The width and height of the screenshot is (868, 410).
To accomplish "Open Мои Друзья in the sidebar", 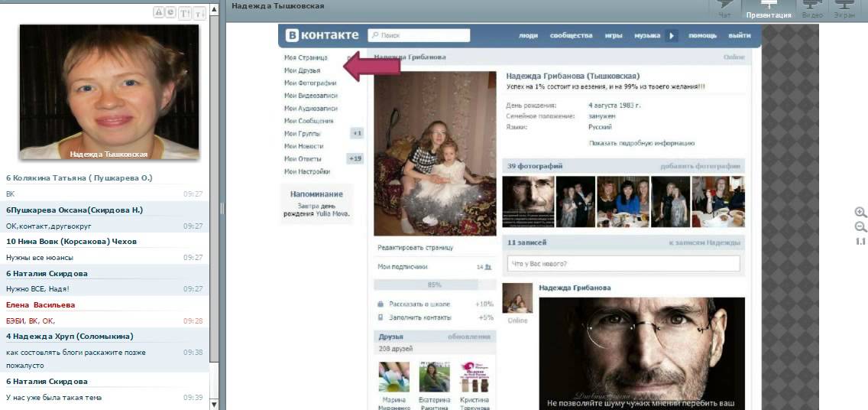I will click(303, 70).
